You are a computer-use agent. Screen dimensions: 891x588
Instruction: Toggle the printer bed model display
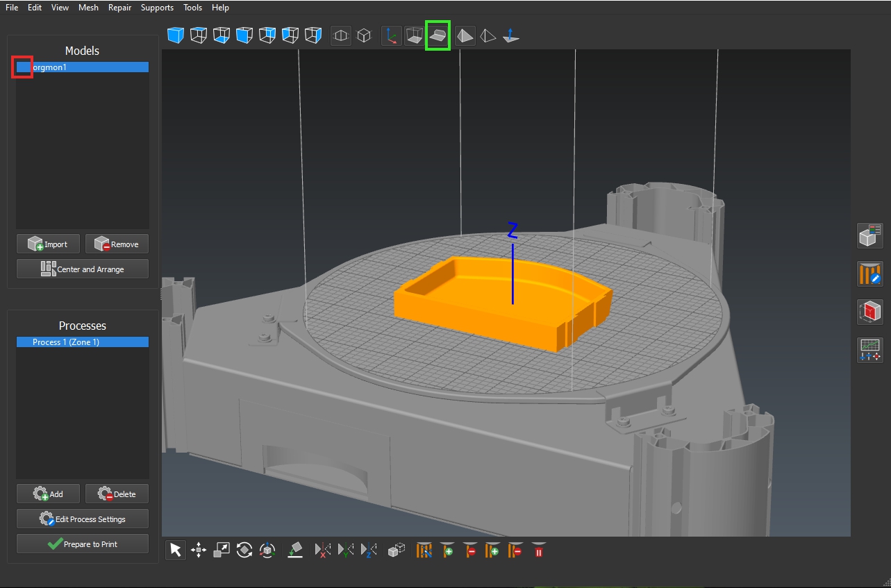point(438,35)
